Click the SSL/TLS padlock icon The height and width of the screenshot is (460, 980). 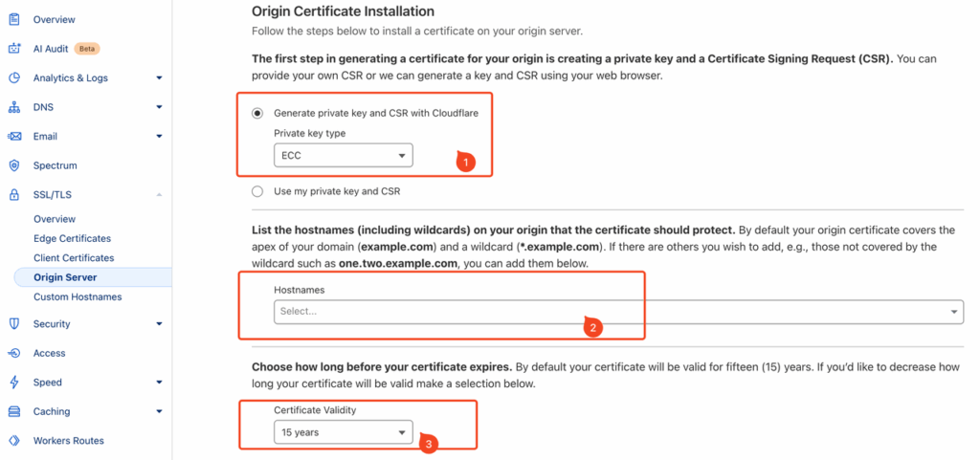coord(13,195)
